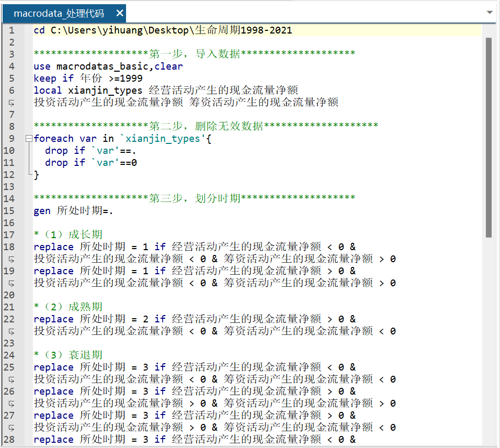Open the tab list dropdown arrow

tap(490, 13)
